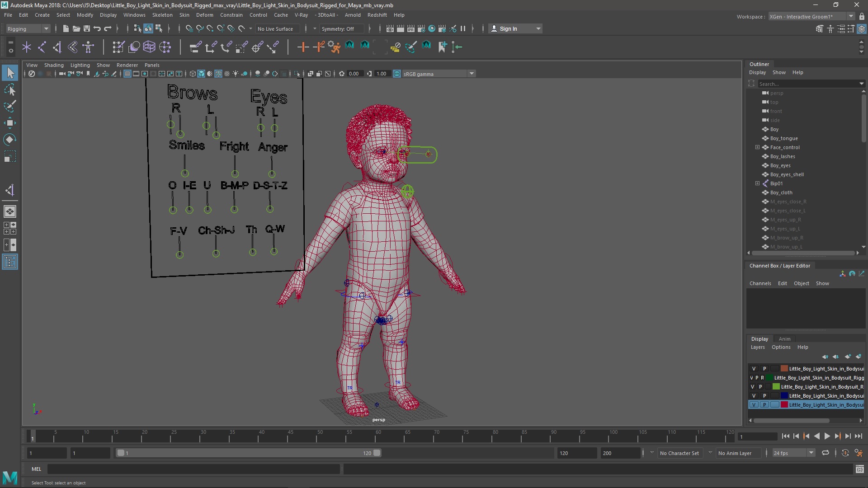Toggle the outliner panel button in toolbox
The image size is (868, 488).
(x=10, y=262)
